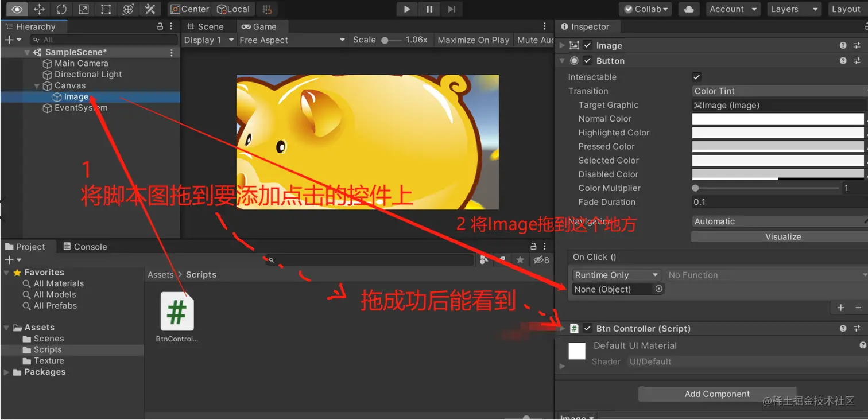Open the Display 1 dropdown
Image resolution: width=868 pixels, height=420 pixels.
click(x=209, y=40)
